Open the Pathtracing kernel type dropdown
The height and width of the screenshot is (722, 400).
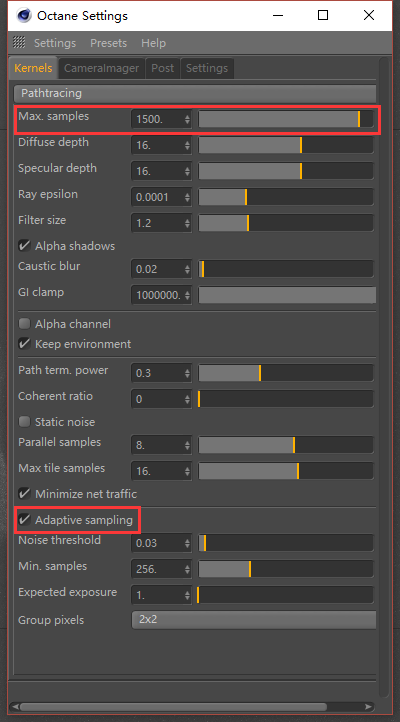click(195, 93)
